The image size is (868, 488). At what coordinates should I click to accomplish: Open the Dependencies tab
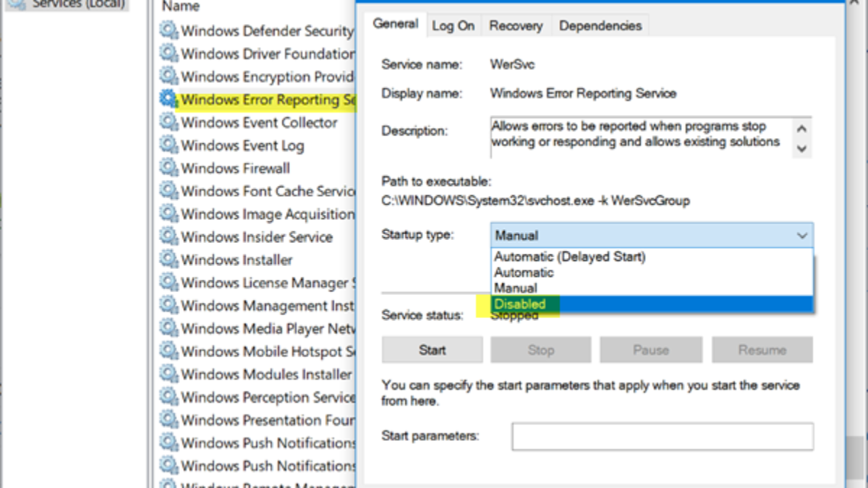[600, 26]
